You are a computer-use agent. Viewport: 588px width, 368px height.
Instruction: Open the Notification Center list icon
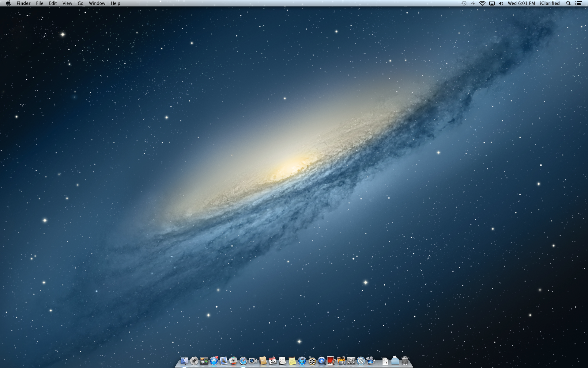[579, 3]
